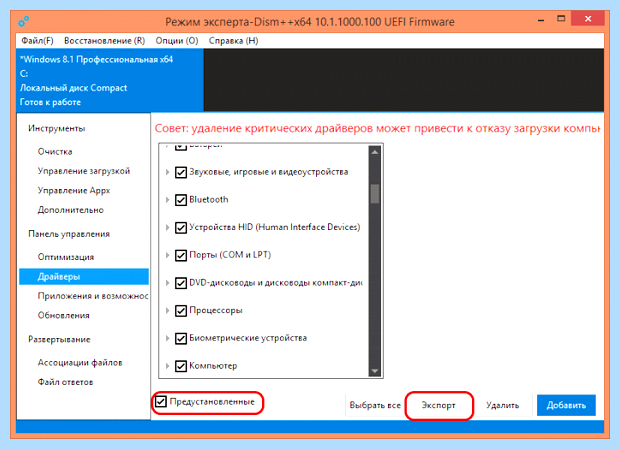Viewport: 620px width, 449px height.
Task: Click the Инструменты group header
Action: click(x=57, y=128)
